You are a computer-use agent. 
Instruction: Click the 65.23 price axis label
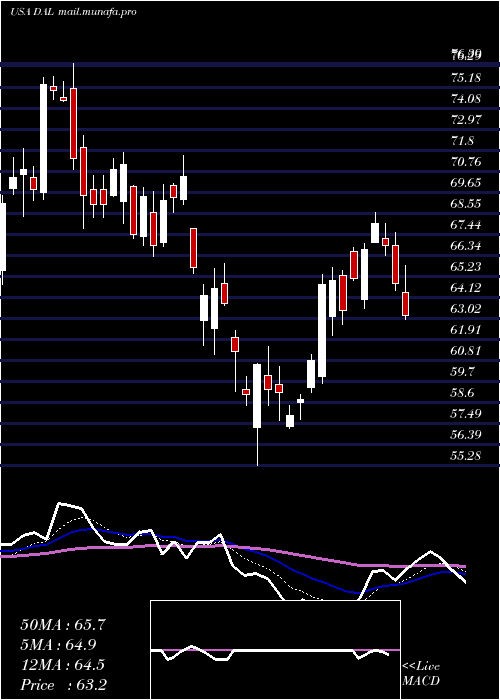(x=466, y=267)
